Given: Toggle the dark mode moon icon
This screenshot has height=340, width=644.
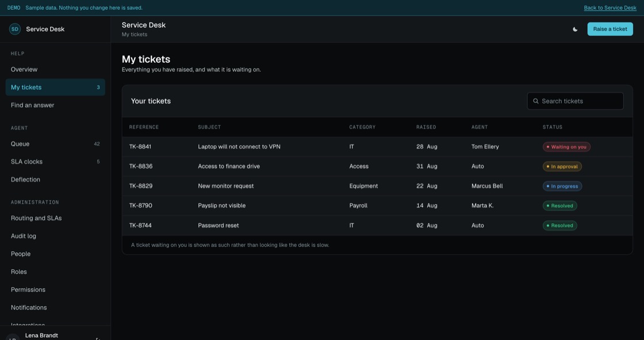Looking at the screenshot, I should coord(575,29).
